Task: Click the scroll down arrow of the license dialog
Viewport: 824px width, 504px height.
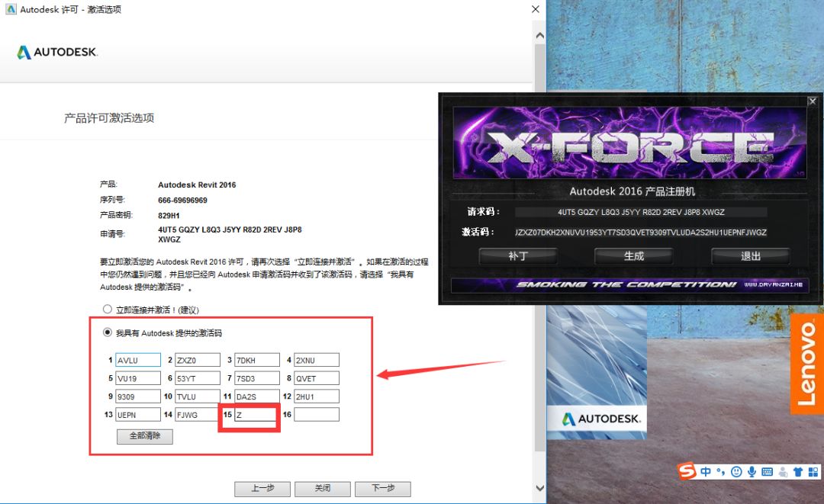Action: 539,487
